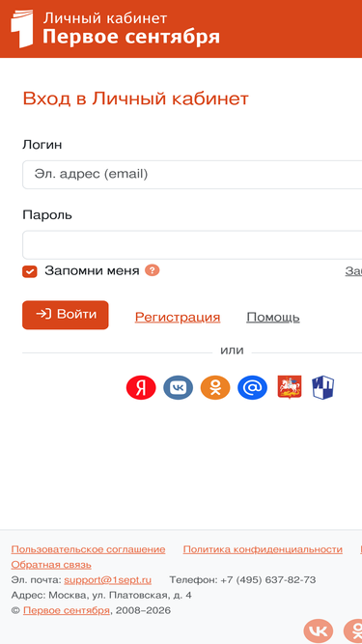
Task: Open the Регистрация link
Action: click(178, 317)
